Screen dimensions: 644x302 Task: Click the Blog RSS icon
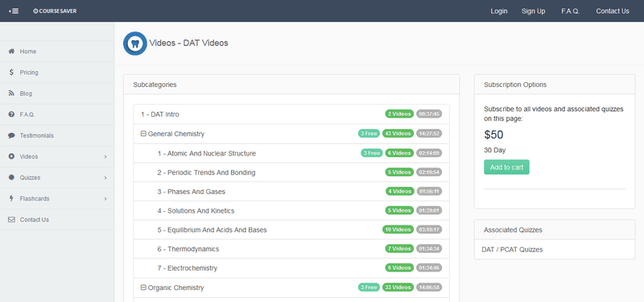(x=11, y=93)
